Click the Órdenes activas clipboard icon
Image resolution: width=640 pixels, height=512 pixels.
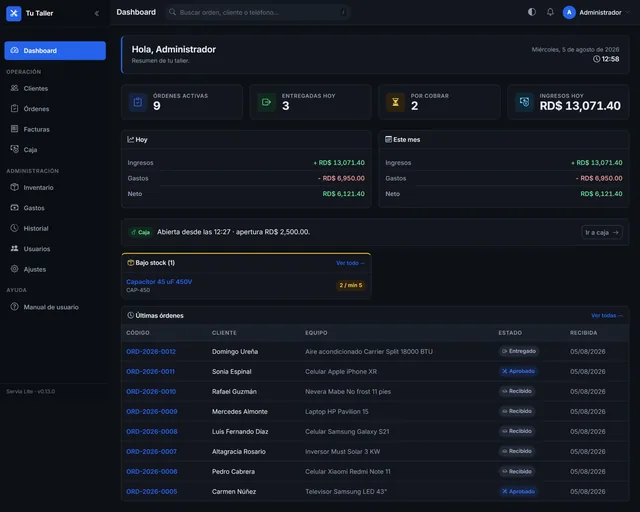[138, 102]
